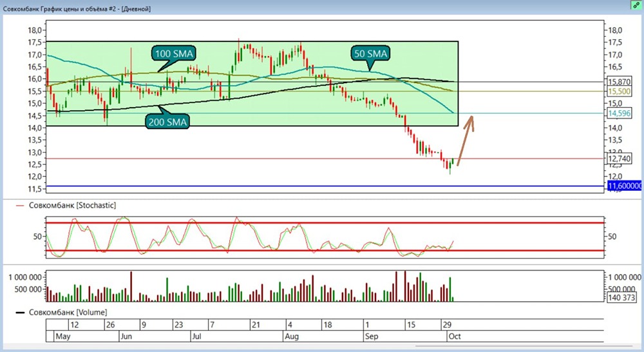Click the "Aug" month label on the time axis
Screen dimensions: 644x352
(x=292, y=337)
